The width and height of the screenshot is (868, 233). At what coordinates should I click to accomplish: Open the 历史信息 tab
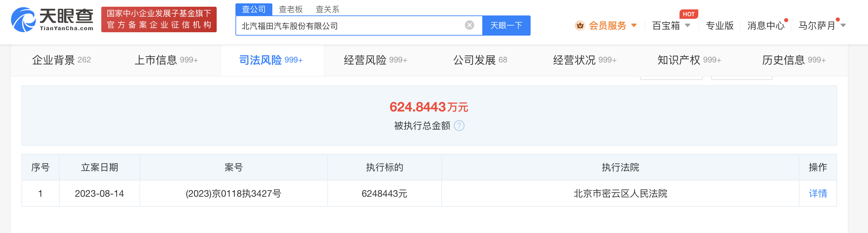pyautogui.click(x=794, y=60)
